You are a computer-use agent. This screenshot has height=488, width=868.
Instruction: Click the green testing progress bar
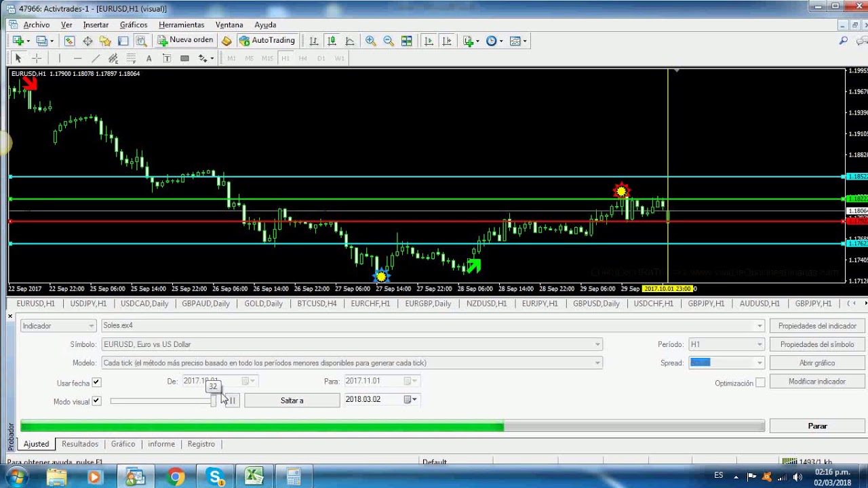click(x=393, y=426)
